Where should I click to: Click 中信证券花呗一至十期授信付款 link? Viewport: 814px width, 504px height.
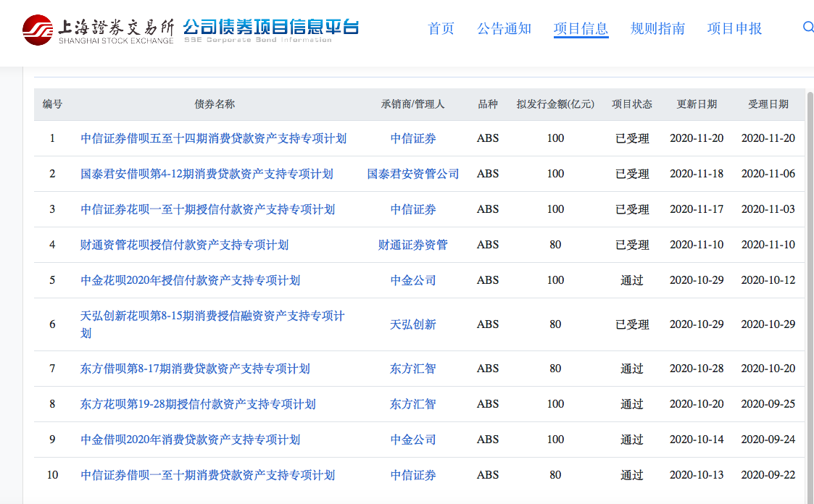[207, 209]
